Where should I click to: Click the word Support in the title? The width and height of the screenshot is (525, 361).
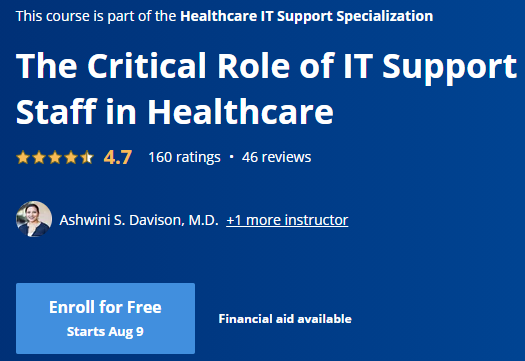pyautogui.click(x=449, y=66)
